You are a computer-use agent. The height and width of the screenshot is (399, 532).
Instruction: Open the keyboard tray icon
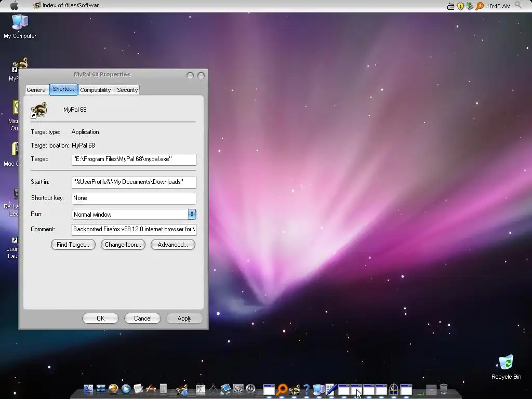[450, 6]
